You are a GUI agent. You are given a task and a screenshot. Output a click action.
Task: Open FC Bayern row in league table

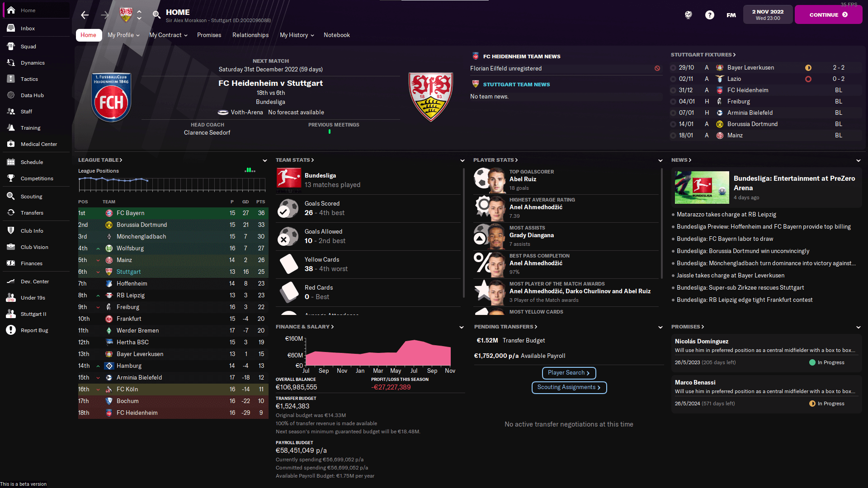tap(173, 213)
